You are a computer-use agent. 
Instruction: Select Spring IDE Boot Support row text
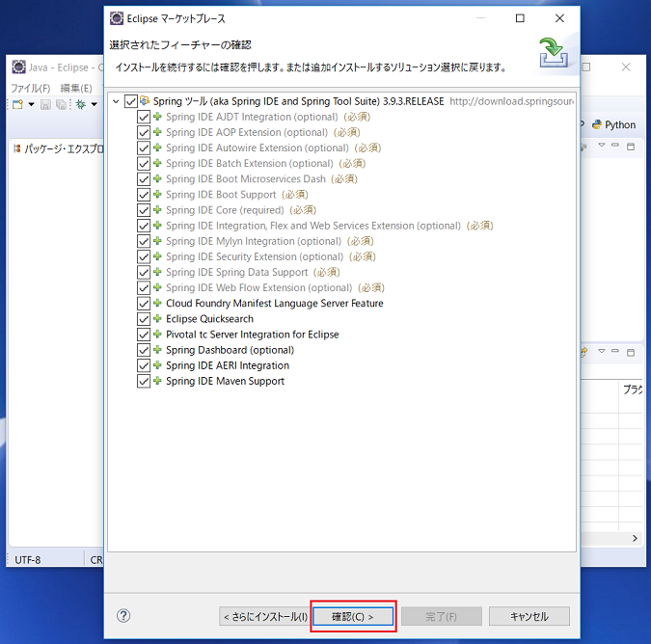pyautogui.click(x=221, y=195)
